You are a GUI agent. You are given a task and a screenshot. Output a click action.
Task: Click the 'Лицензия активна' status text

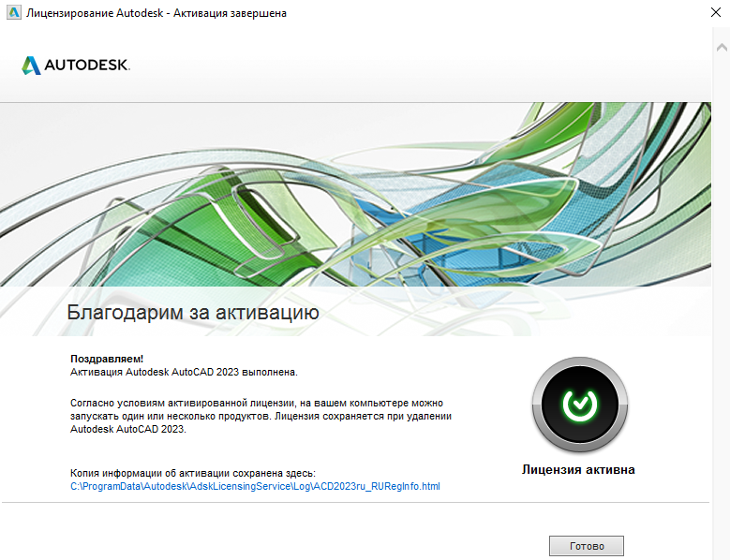(578, 470)
